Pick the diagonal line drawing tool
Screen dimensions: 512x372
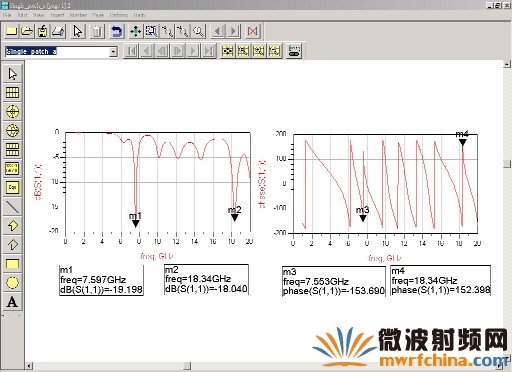click(12, 207)
